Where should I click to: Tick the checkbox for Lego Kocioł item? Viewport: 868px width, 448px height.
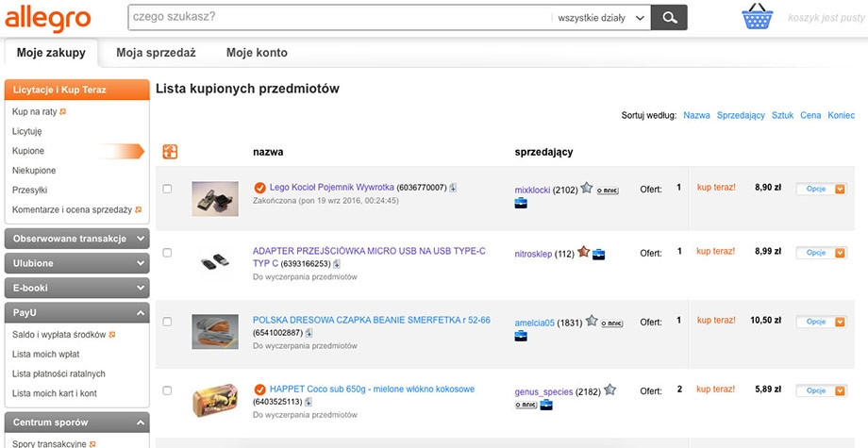tap(168, 189)
